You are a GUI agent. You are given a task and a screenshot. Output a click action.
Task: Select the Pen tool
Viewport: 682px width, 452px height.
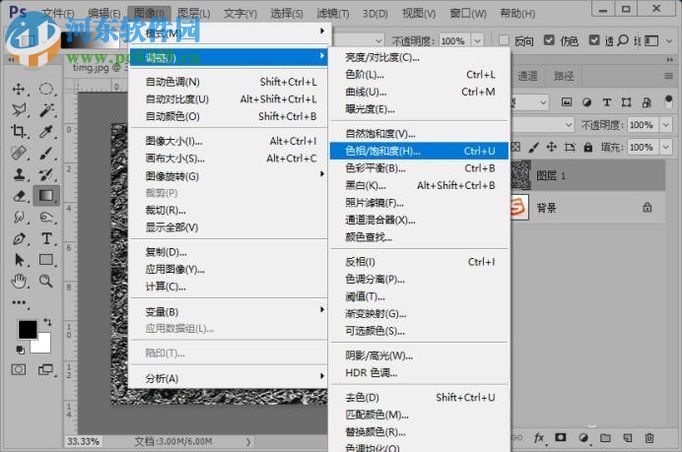18,238
